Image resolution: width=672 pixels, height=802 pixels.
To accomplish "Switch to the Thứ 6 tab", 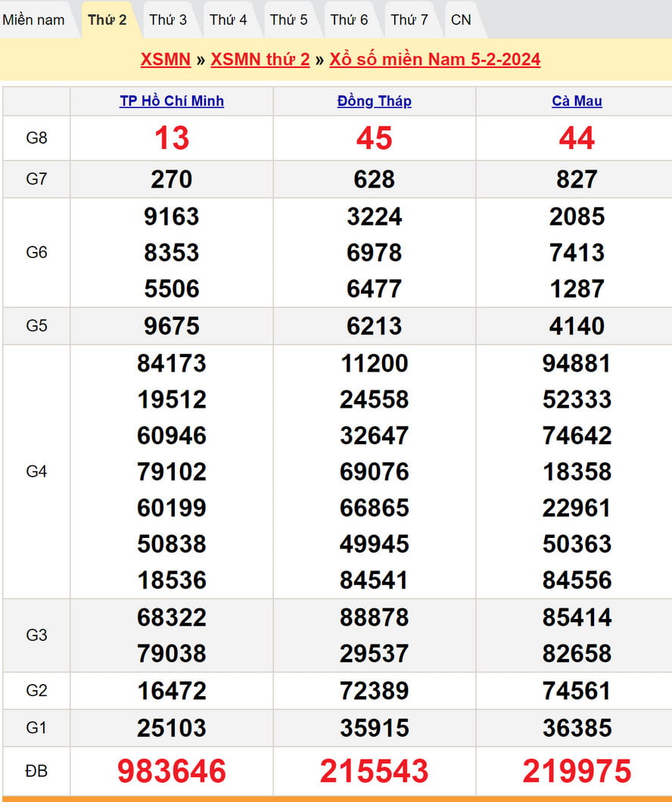I will point(350,20).
